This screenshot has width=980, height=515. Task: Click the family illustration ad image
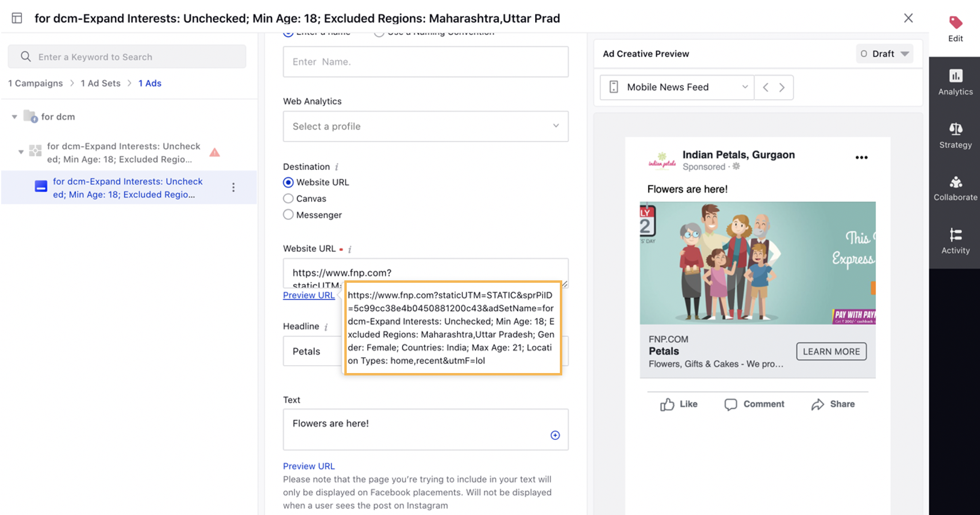[758, 263]
